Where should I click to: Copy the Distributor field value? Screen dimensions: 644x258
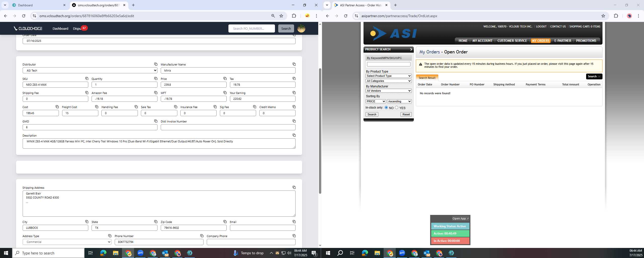tap(156, 64)
